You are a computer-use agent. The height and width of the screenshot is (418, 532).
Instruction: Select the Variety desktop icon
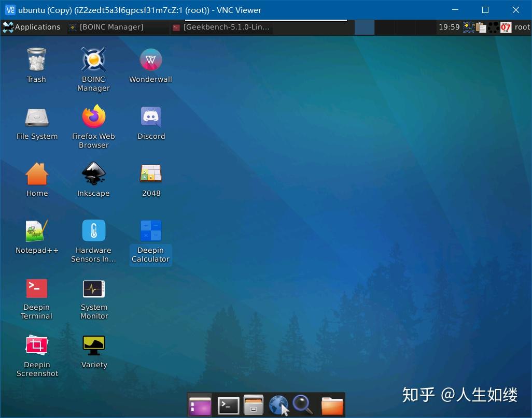(94, 352)
